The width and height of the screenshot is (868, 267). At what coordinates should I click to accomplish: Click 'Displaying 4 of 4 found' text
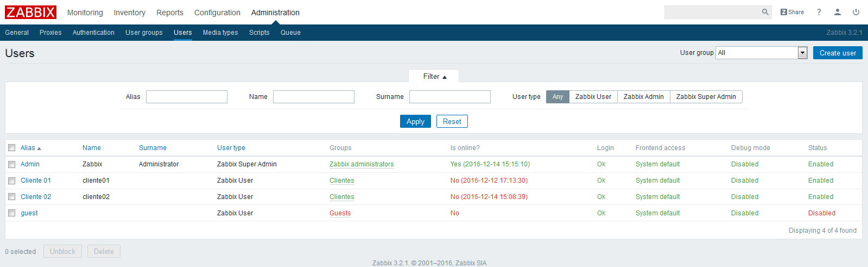pyautogui.click(x=822, y=231)
